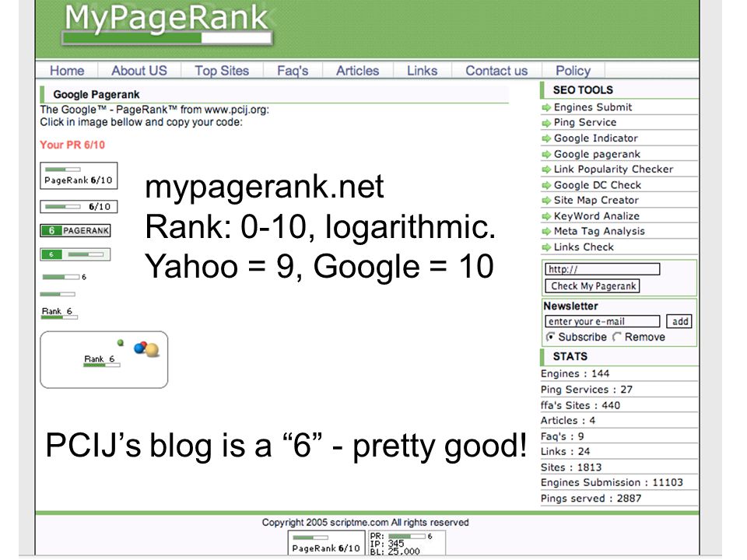The width and height of the screenshot is (747, 560).
Task: Open Contact us page
Action: click(x=496, y=71)
